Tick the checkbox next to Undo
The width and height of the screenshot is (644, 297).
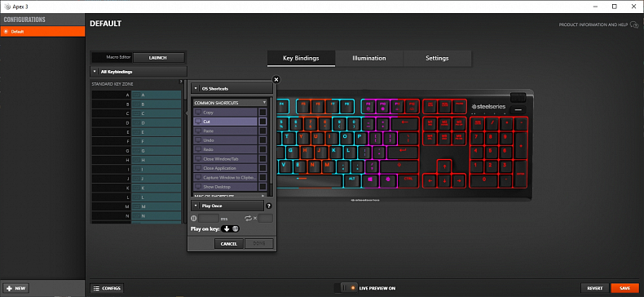tap(262, 140)
